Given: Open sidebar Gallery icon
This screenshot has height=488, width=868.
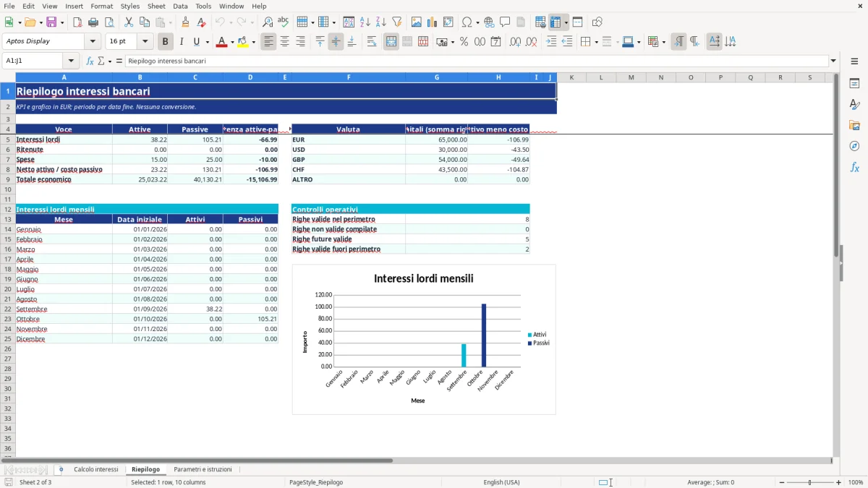Looking at the screenshot, I should coord(854,125).
